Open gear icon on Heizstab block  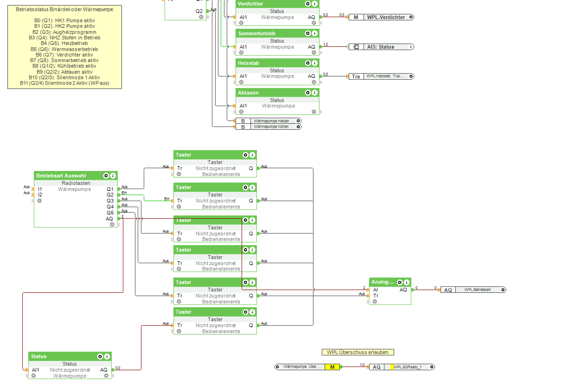[x=308, y=63]
